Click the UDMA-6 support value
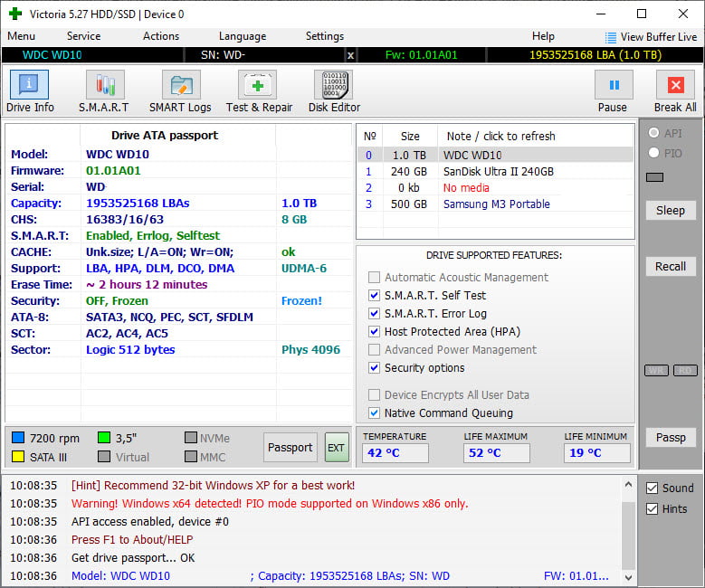The image size is (705, 588). [x=304, y=269]
